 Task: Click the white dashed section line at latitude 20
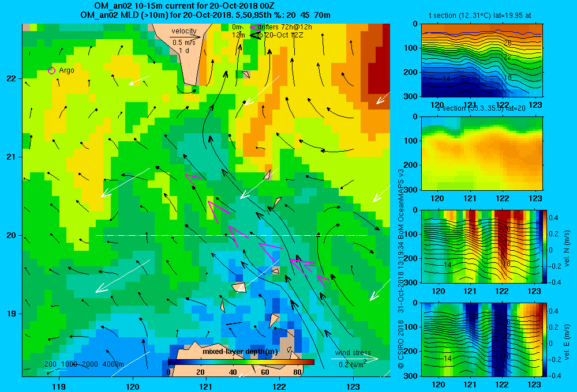pyautogui.click(x=231, y=235)
